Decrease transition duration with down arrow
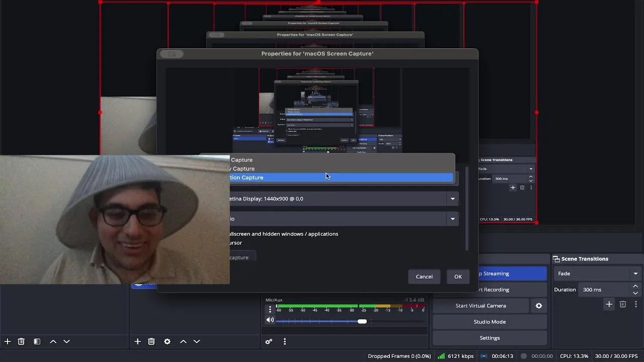 635,293
